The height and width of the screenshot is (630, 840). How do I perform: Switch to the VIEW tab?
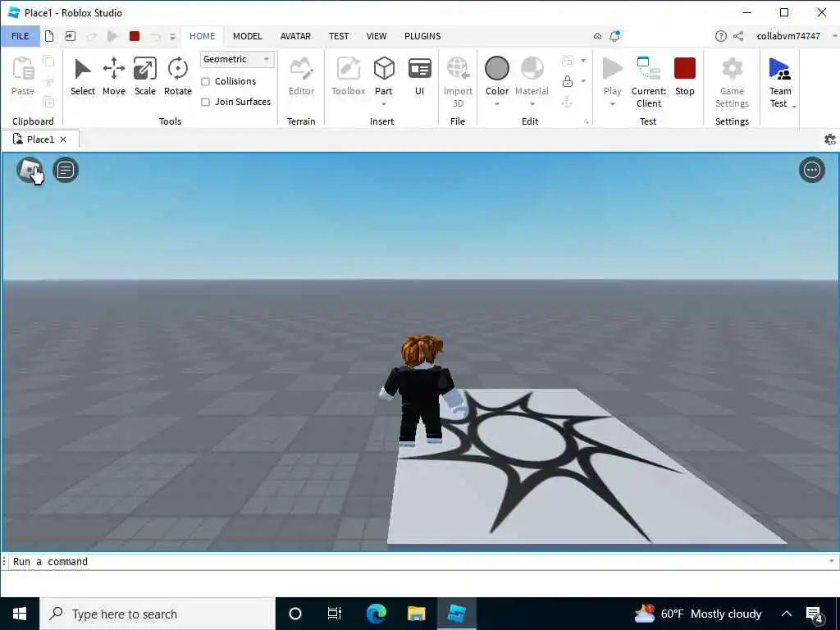pos(376,36)
